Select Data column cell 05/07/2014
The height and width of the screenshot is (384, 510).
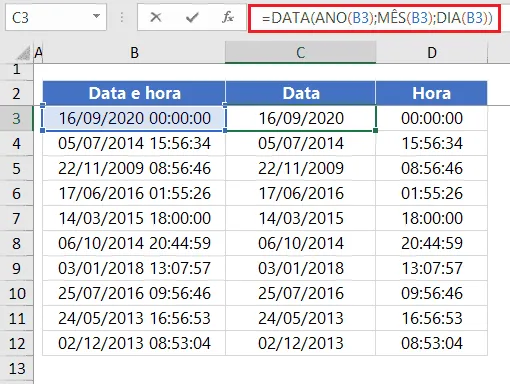pos(301,143)
